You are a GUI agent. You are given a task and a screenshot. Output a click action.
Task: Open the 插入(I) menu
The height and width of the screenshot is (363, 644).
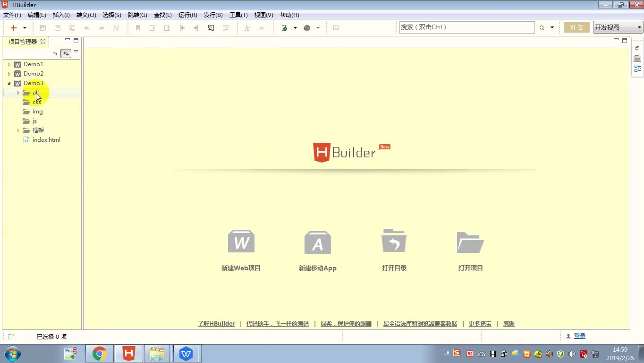(x=61, y=15)
